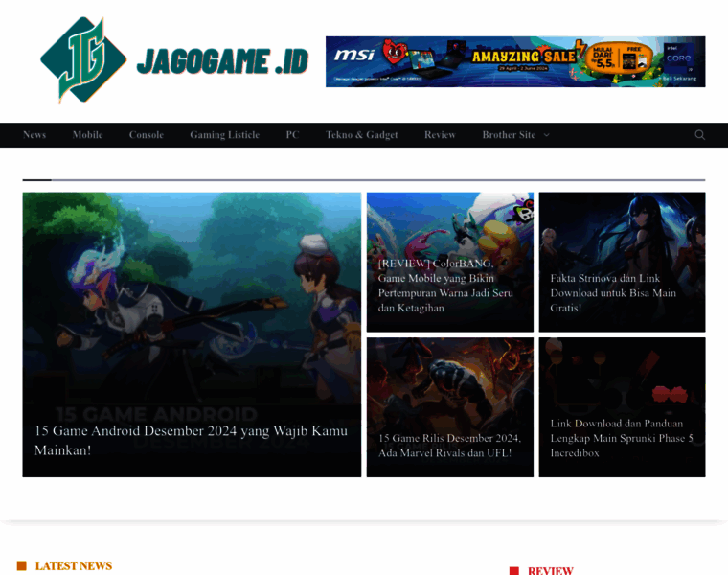Select Console in the navigation bar
The image size is (728, 575).
point(147,135)
